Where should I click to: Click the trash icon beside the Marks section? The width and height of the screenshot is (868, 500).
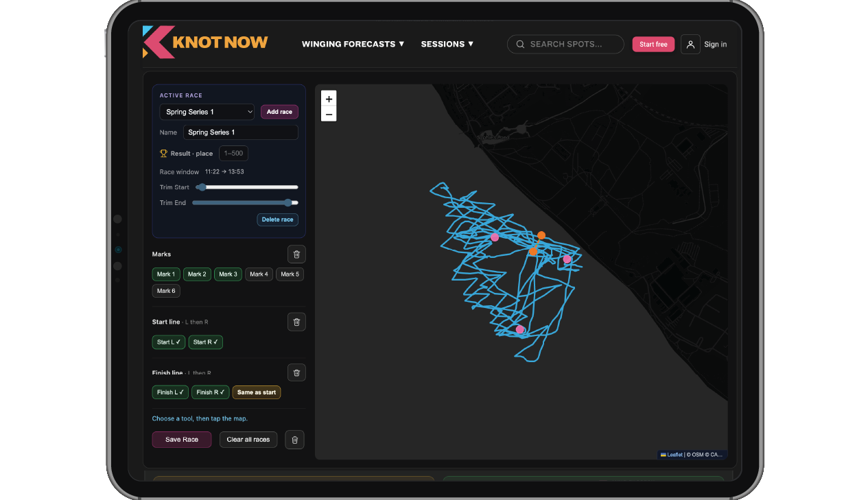[x=296, y=254]
